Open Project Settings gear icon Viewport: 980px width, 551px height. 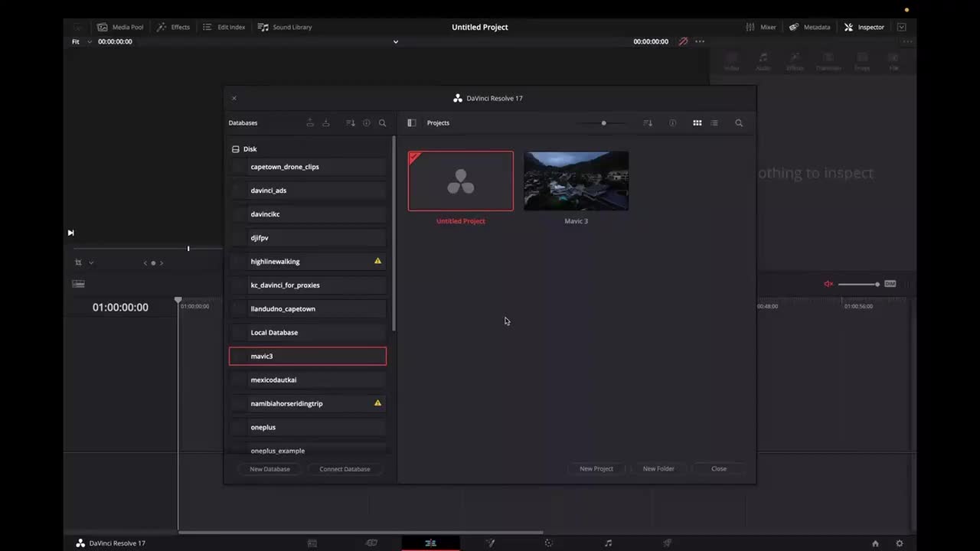(900, 543)
